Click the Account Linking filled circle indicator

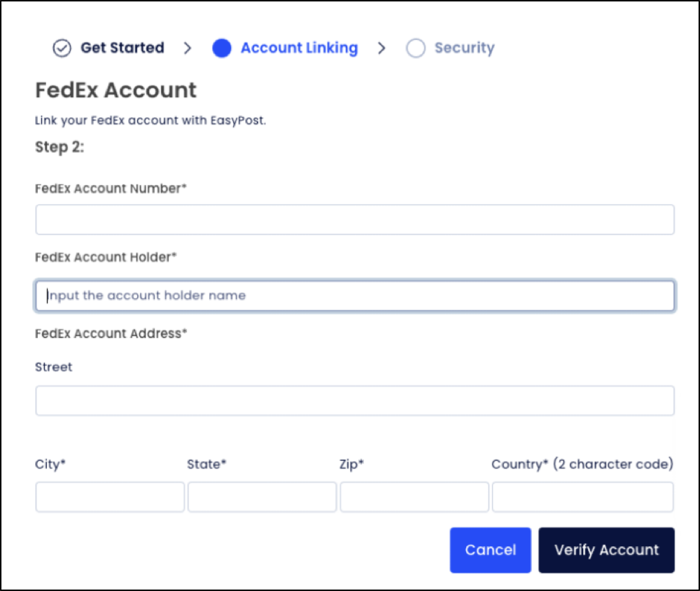pyautogui.click(x=221, y=48)
